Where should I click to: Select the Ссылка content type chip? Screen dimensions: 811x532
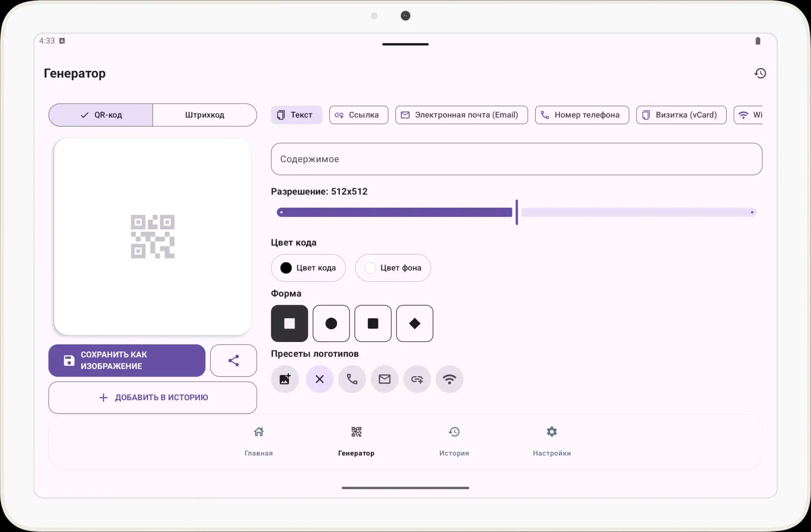click(x=359, y=115)
